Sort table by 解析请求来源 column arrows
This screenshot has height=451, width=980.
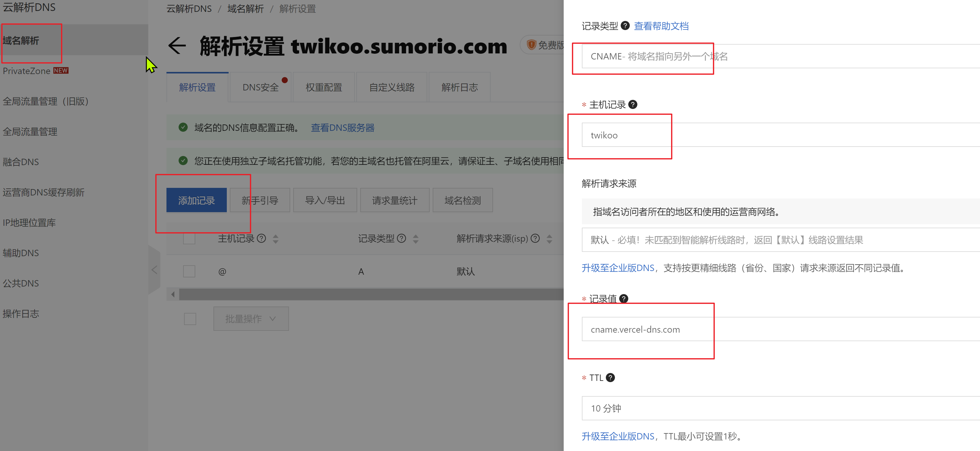pyautogui.click(x=549, y=239)
